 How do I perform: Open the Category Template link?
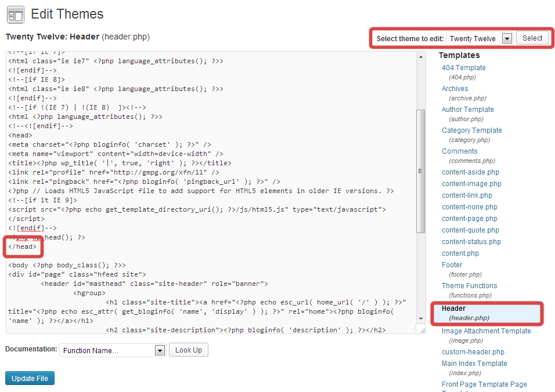471,130
